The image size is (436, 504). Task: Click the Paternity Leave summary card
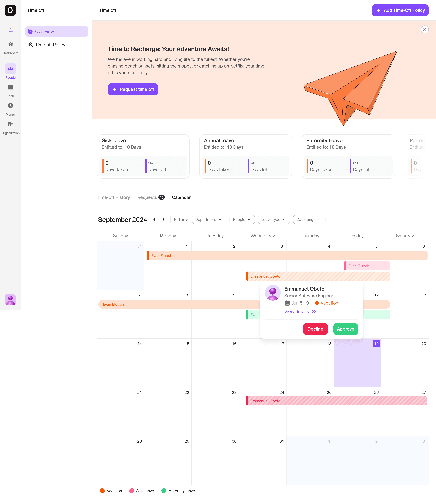[x=348, y=156]
